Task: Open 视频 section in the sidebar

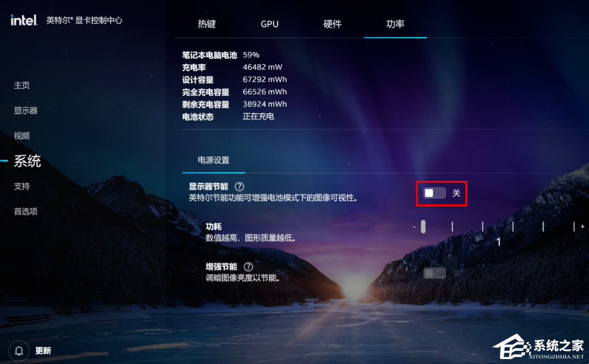Action: coord(22,136)
